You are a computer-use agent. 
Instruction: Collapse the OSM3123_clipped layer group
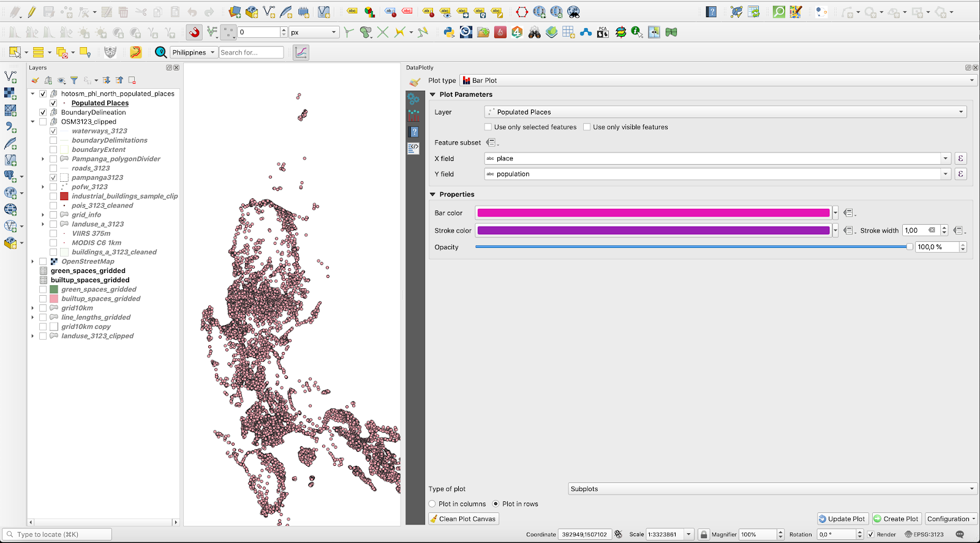pyautogui.click(x=33, y=122)
